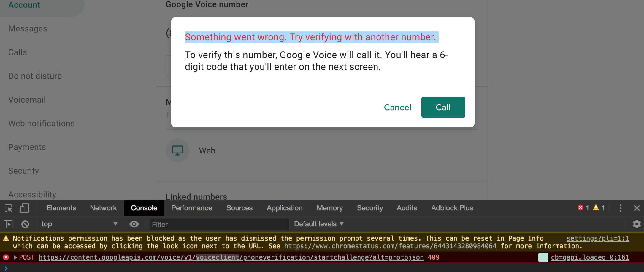This screenshot has width=644, height=272.
Task: Click the yellow warning count badge
Action: 599,208
